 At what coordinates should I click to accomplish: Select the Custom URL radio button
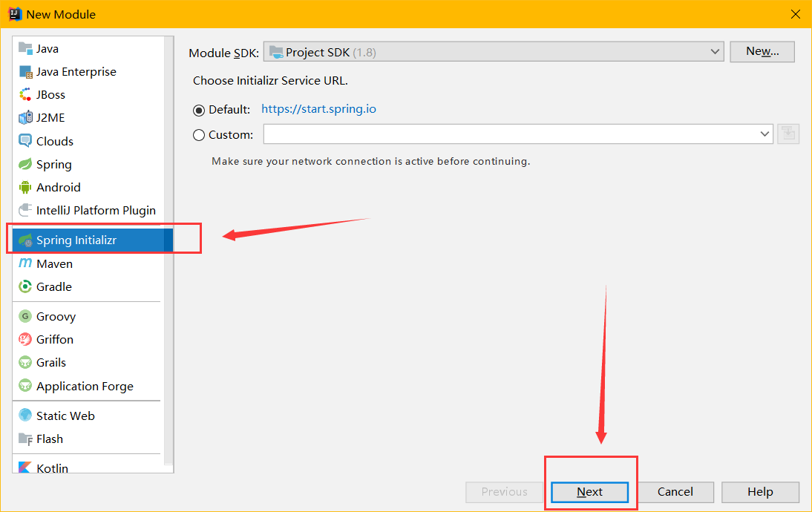click(x=199, y=135)
